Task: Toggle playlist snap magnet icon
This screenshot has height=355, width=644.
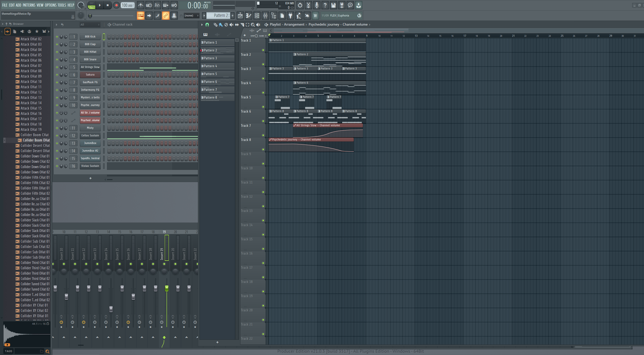Action: coord(207,25)
